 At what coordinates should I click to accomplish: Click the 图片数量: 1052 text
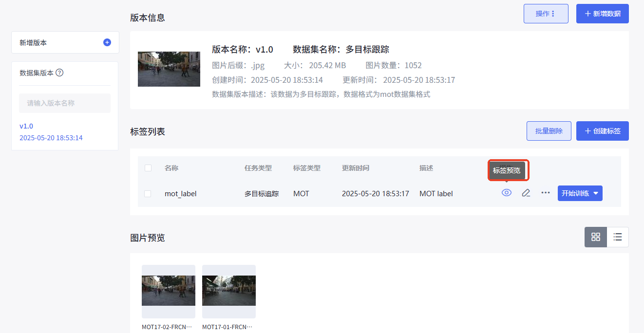394,65
